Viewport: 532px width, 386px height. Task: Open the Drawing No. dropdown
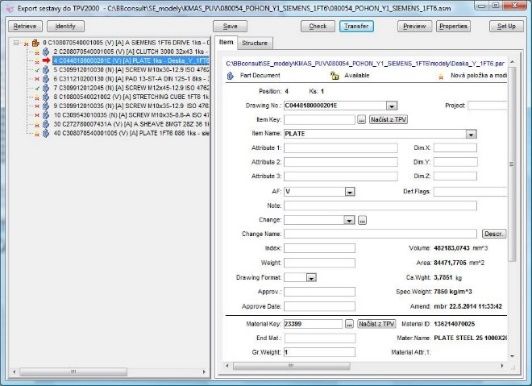click(392, 106)
